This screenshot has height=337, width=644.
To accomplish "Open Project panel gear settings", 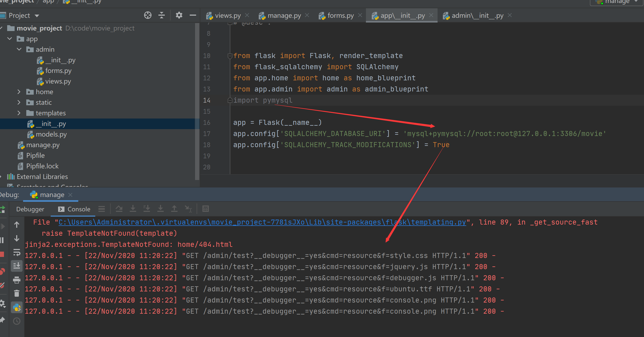I will (x=179, y=15).
